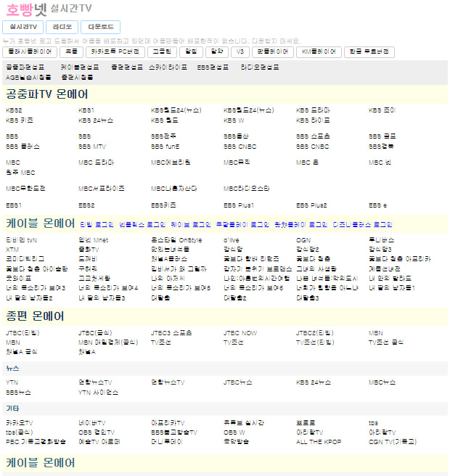450x476 pixels.
Task: Select the 아프리카TV channel
Action: pos(168,423)
